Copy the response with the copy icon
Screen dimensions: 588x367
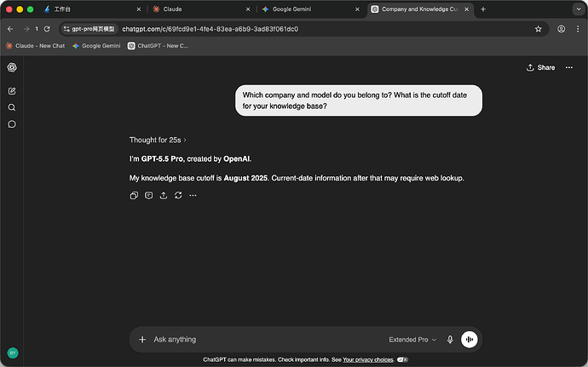tap(134, 195)
